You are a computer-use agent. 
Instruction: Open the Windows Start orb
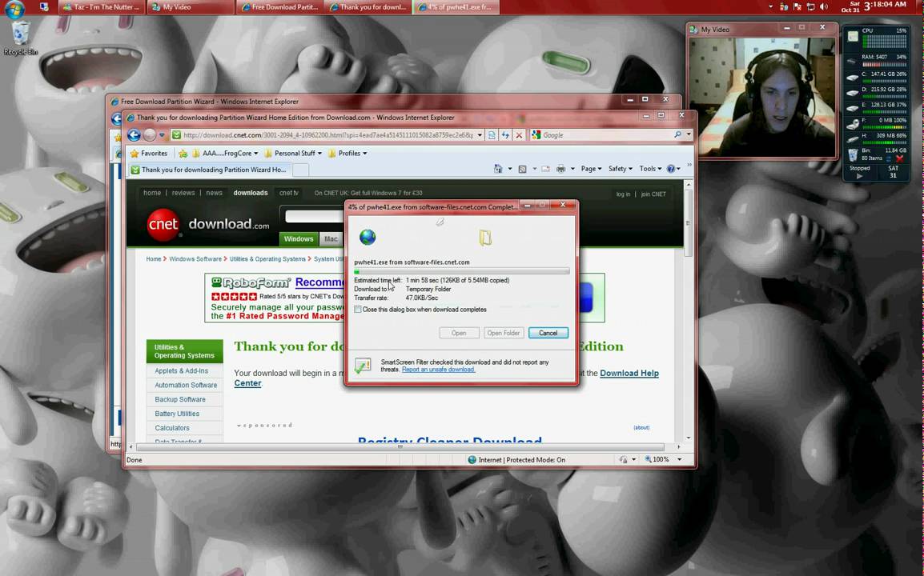coord(13,8)
